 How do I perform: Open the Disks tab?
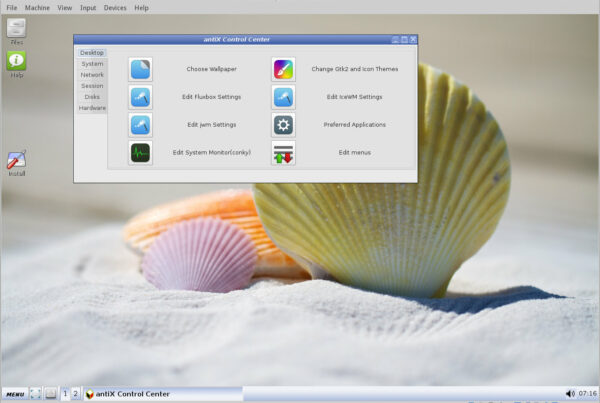[92, 97]
